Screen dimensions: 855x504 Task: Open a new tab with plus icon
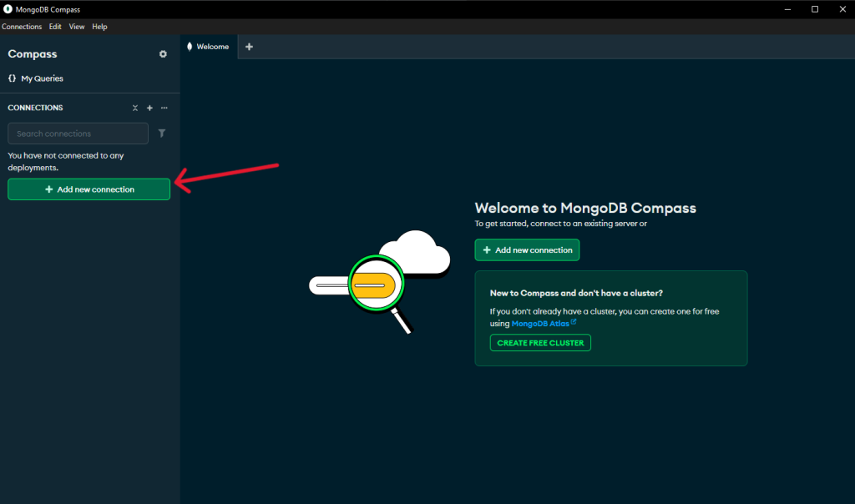tap(249, 47)
